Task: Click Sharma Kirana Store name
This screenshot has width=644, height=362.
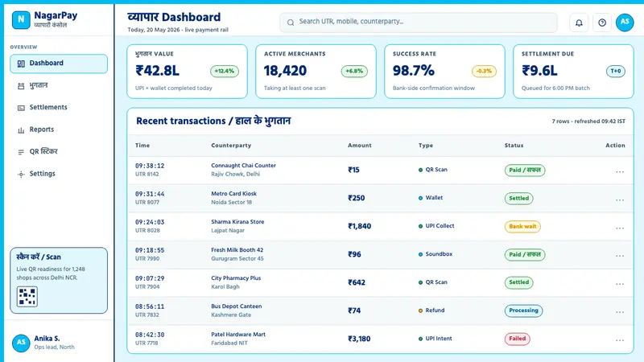Action: [x=237, y=222]
